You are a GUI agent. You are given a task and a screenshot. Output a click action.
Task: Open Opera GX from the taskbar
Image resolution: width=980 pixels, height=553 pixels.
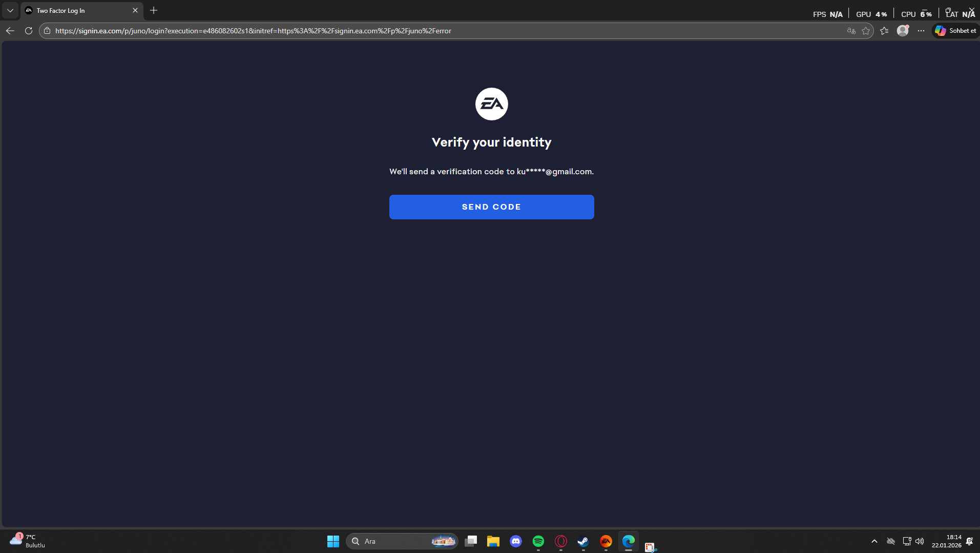pos(561,541)
